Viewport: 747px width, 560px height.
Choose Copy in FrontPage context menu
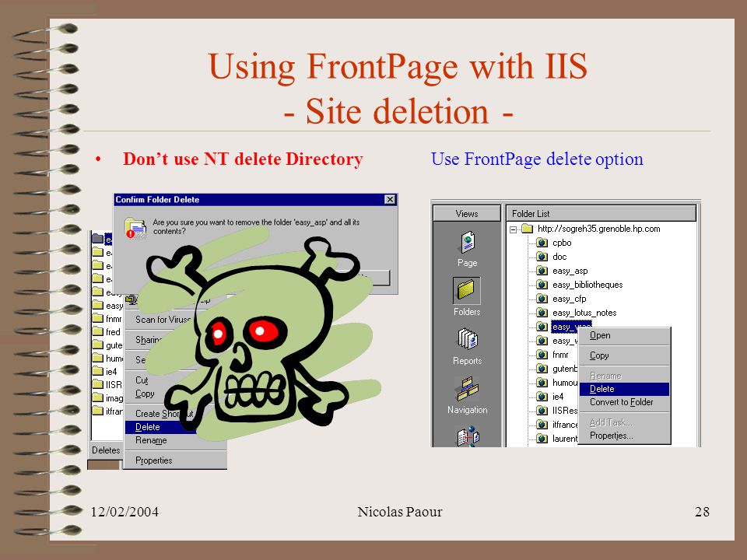click(624, 355)
